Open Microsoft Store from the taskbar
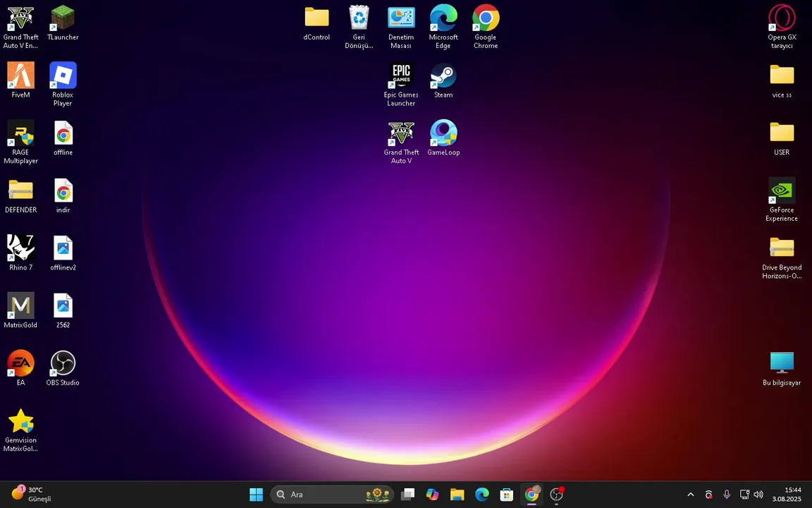Screen dimensions: 812x508 point(507,495)
